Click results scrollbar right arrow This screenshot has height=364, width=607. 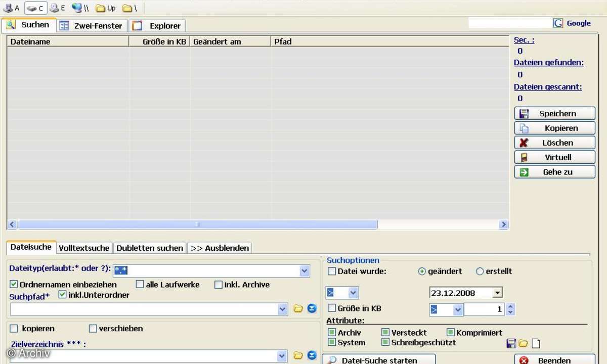coord(503,224)
